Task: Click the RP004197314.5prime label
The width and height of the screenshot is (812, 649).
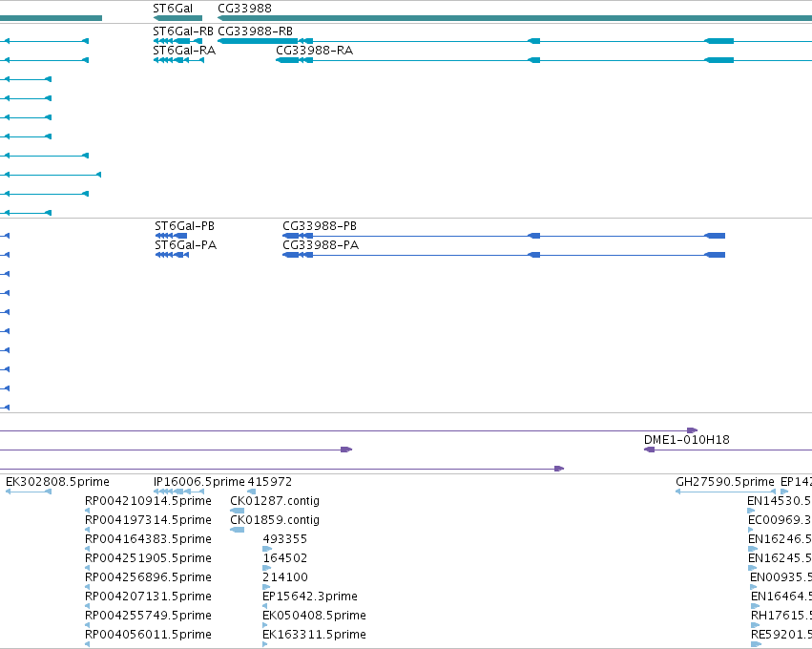Action: (x=148, y=520)
